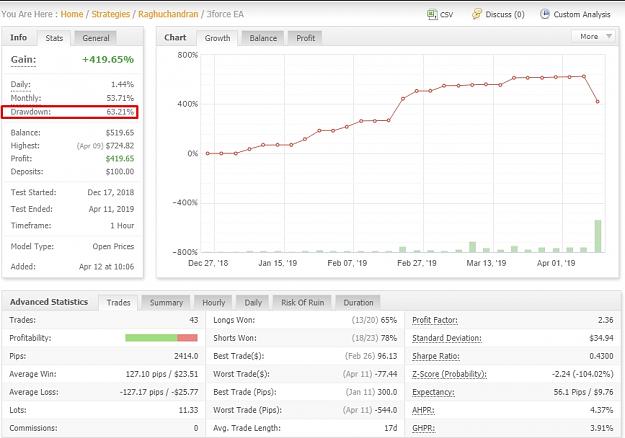
Task: Click the Balance value $519.65
Action: click(x=120, y=133)
